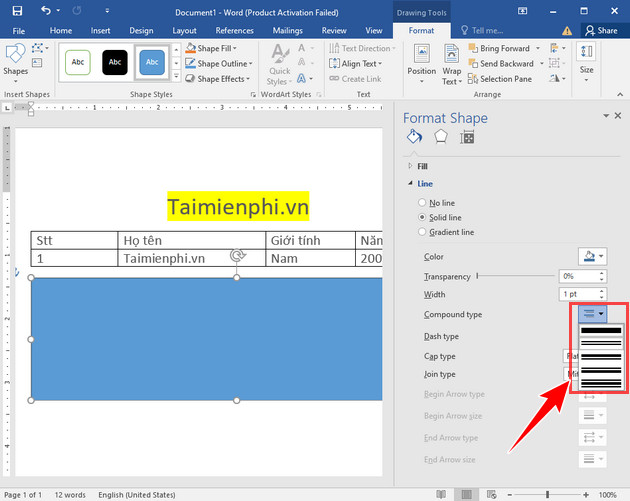Click the zoom out minus button
The width and height of the screenshot is (630, 501).
point(509,495)
